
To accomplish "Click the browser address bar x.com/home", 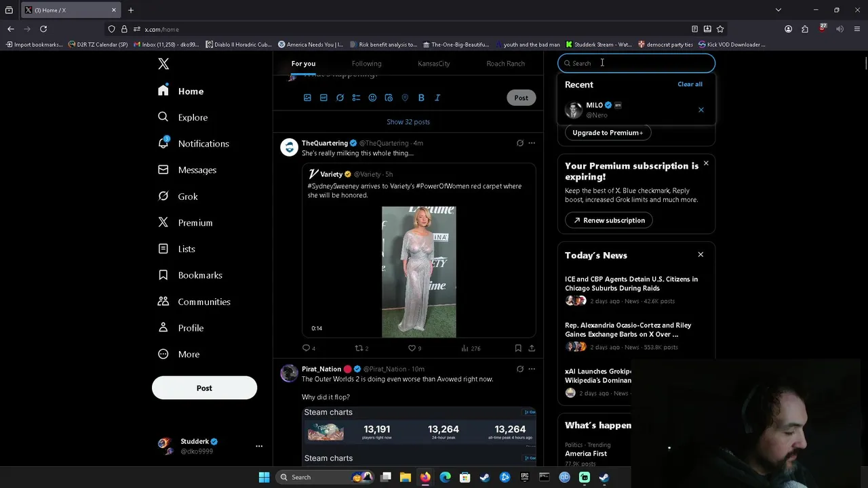I will tap(161, 29).
